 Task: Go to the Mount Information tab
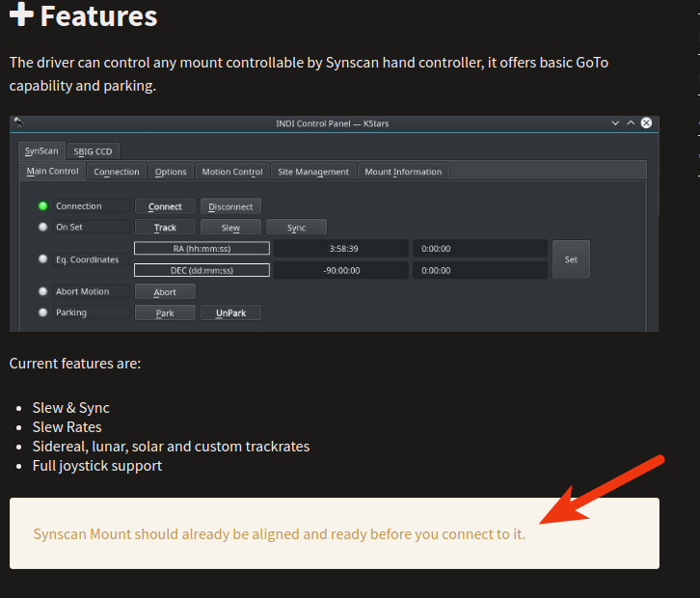coord(403,172)
